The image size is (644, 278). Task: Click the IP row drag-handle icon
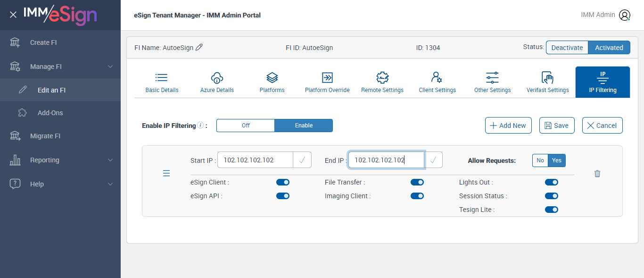(x=166, y=174)
